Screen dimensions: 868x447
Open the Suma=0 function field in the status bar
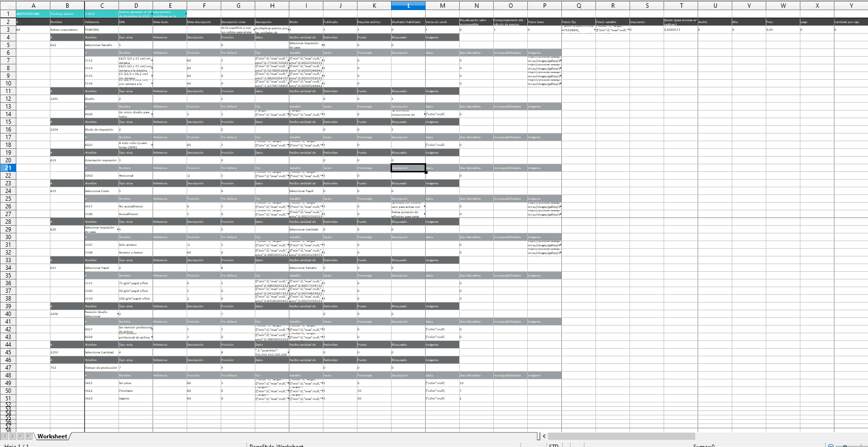pos(704,446)
